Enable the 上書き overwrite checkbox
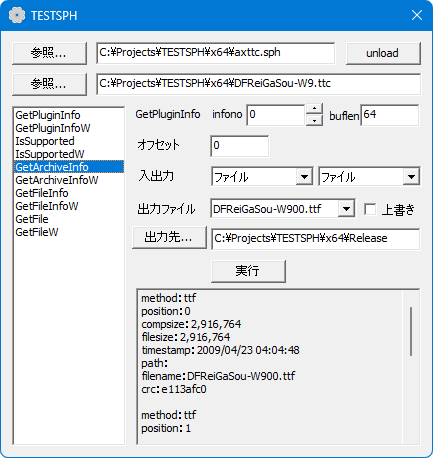The image size is (433, 458). (370, 209)
